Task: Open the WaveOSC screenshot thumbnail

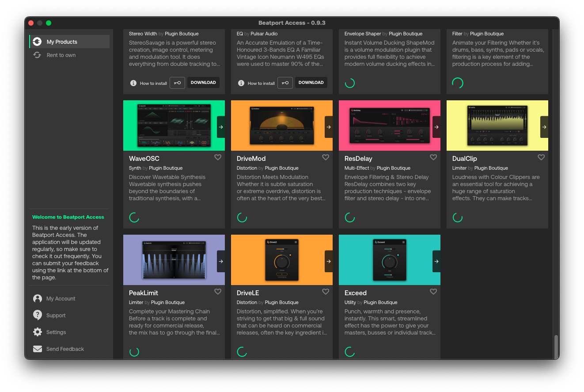Action: pos(174,126)
